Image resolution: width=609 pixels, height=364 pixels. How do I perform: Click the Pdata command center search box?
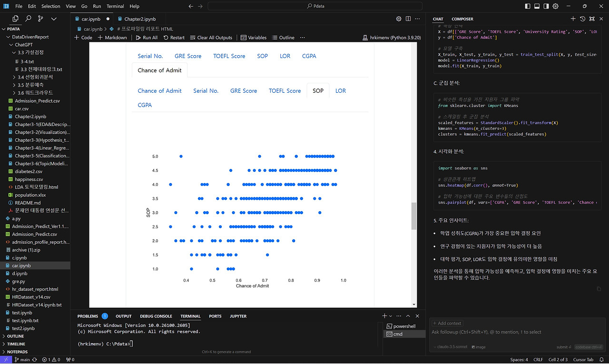click(315, 6)
